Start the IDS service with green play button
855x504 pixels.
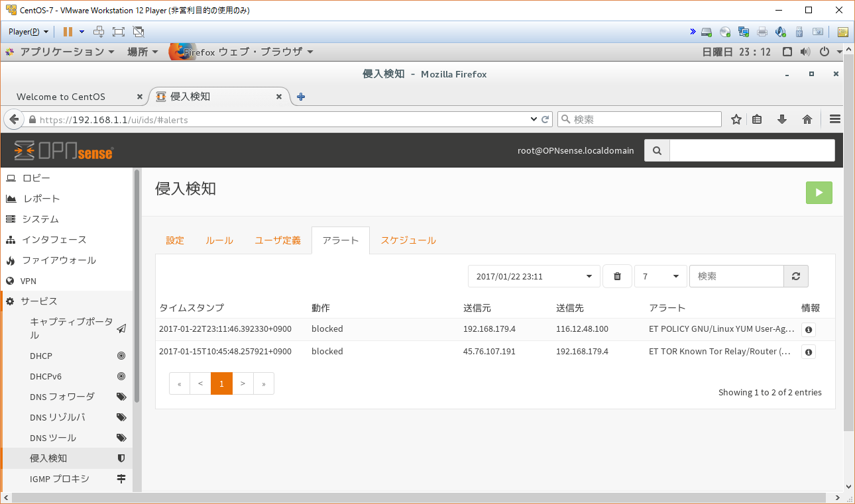click(x=819, y=193)
